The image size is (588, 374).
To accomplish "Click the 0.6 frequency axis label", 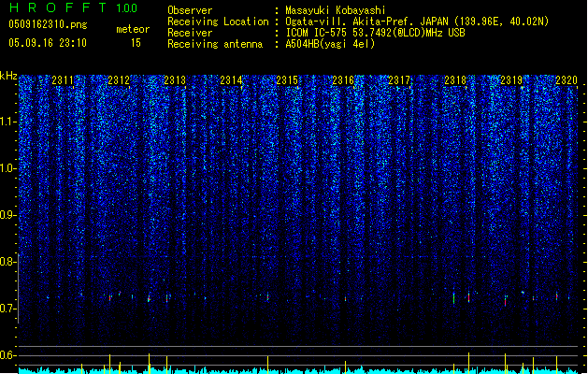I will (x=7, y=355).
